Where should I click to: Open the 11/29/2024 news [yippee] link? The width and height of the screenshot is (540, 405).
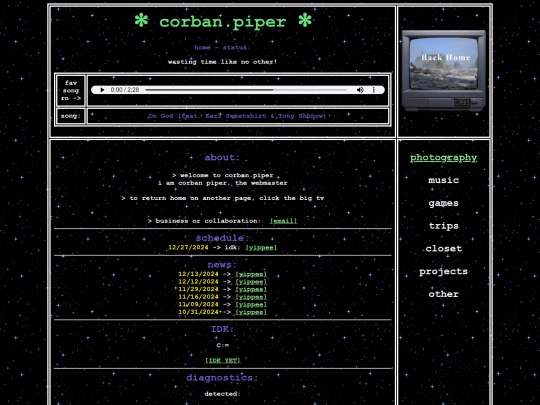pyautogui.click(x=251, y=290)
